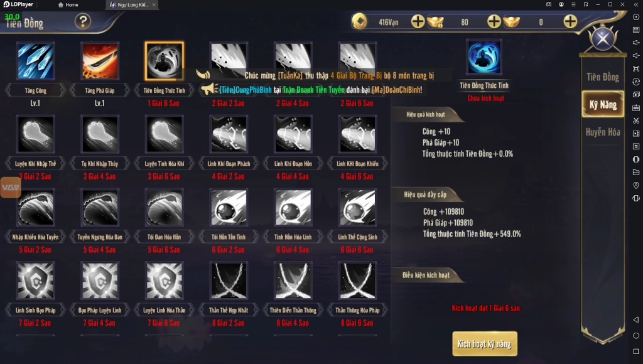Image resolution: width=643 pixels, height=364 pixels.
Task: Pick the Tôi Hồn Tôn Tinh skill icon
Action: pos(229,207)
